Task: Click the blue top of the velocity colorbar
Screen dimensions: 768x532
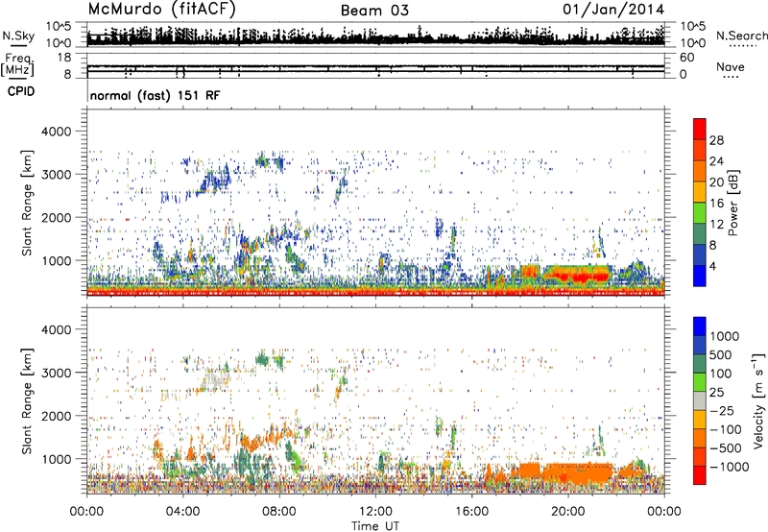Action: pos(700,326)
